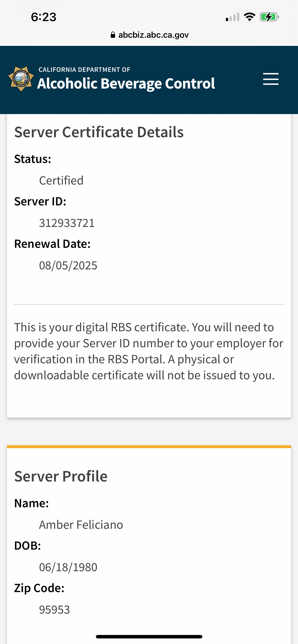Click the California Department Of header text
This screenshot has height=644, width=298.
coord(84,70)
